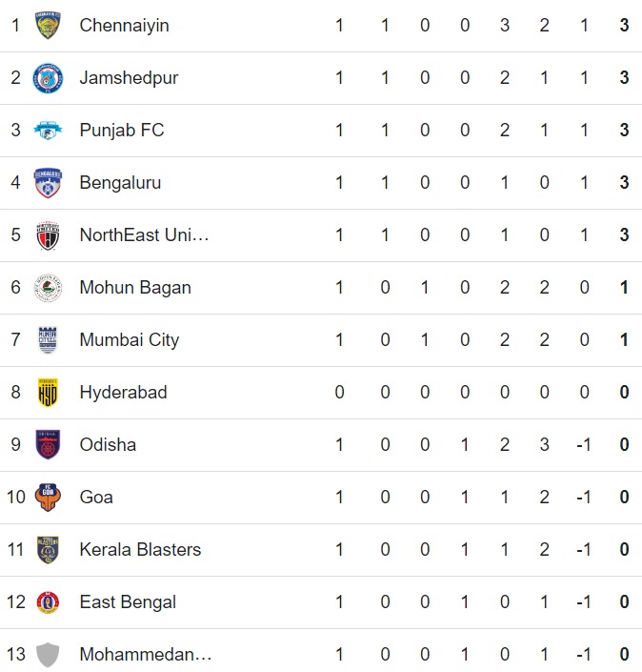Click the Chennaiyin club crest icon
642x672 pixels.
pos(48,26)
